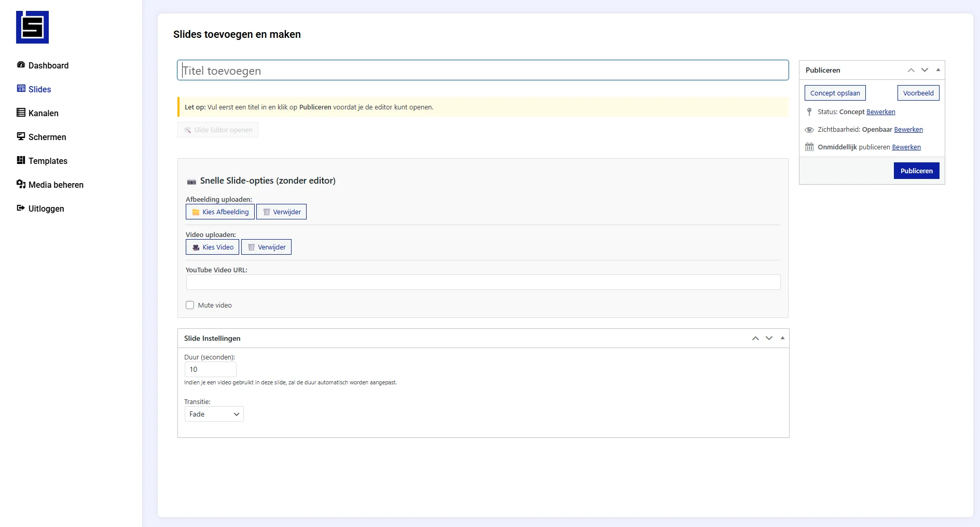
Task: Click the site logo icon
Action: click(x=32, y=27)
